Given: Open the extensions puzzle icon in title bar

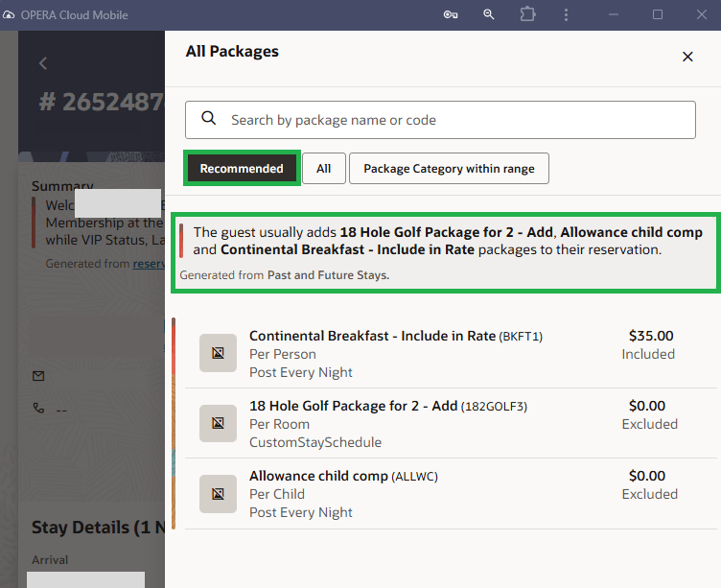Looking at the screenshot, I should pyautogui.click(x=527, y=14).
